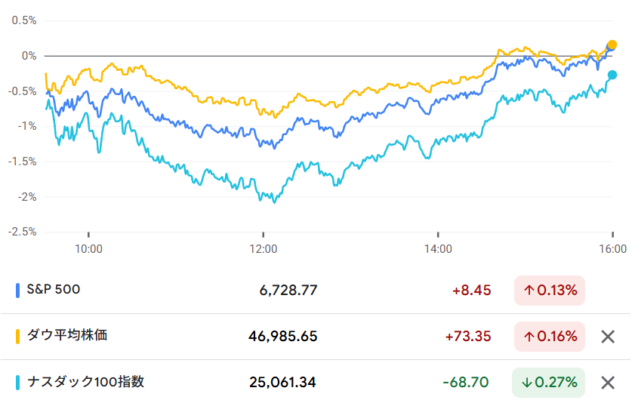The image size is (632, 400).
Task: Click the ナスダック100指数 down-arrow 0.27% badge
Action: click(549, 382)
